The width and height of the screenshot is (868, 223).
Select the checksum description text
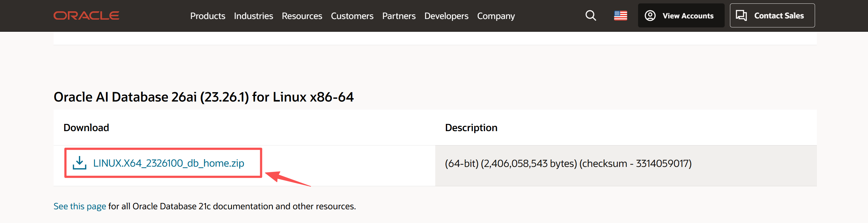click(x=568, y=164)
